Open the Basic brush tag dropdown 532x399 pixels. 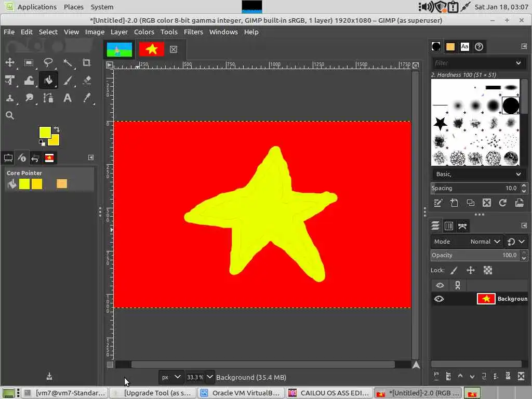(x=478, y=174)
